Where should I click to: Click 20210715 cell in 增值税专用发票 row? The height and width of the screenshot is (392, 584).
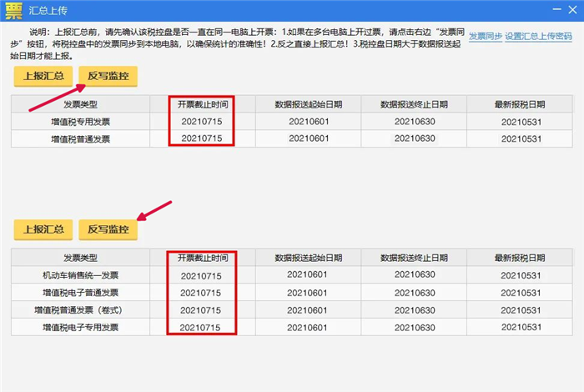point(202,122)
